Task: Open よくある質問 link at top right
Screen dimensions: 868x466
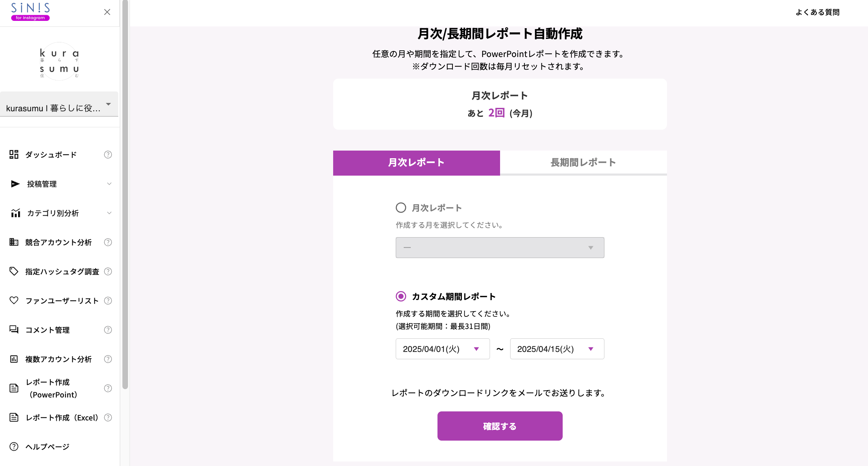Action: (x=819, y=12)
